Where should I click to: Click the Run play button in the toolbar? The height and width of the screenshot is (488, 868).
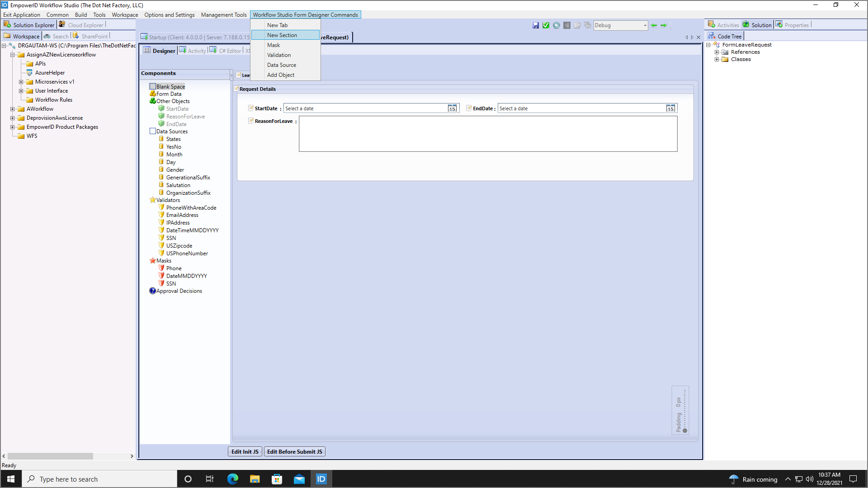click(557, 25)
